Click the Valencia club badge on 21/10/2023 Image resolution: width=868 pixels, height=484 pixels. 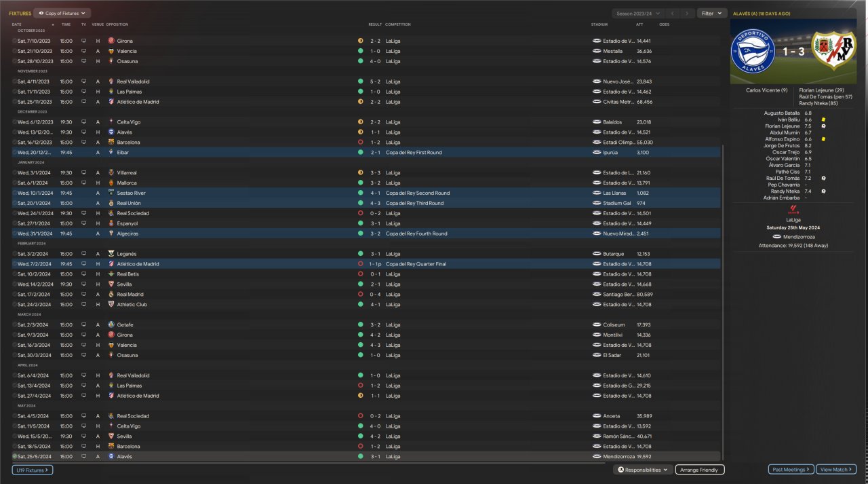coord(111,51)
